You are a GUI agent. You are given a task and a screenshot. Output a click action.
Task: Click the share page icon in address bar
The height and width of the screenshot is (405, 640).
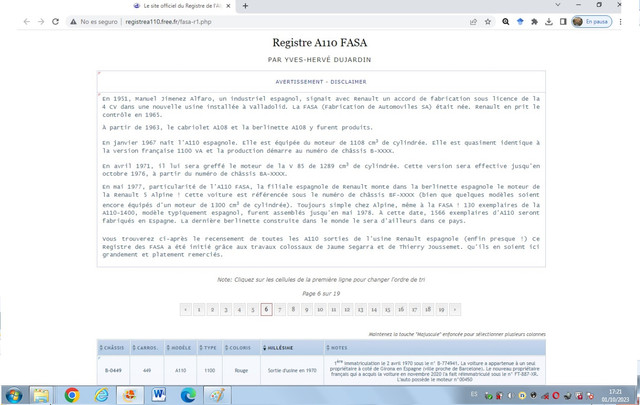pyautogui.click(x=473, y=22)
